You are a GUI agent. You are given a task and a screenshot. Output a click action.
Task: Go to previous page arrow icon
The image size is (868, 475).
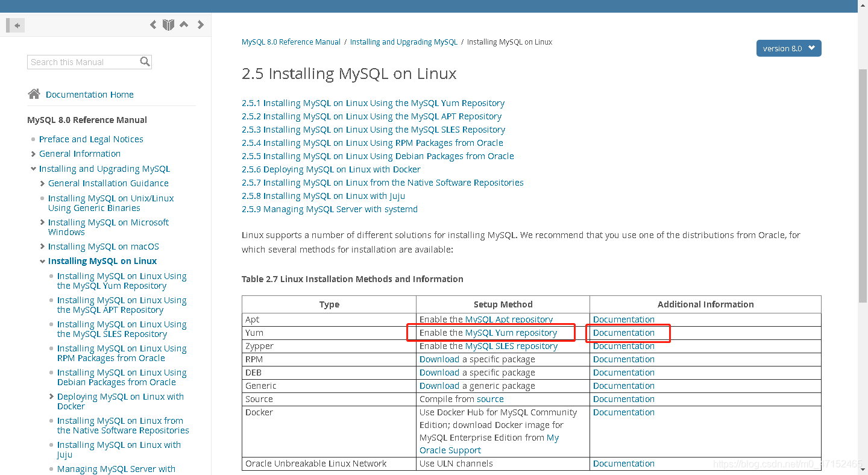[x=153, y=25]
